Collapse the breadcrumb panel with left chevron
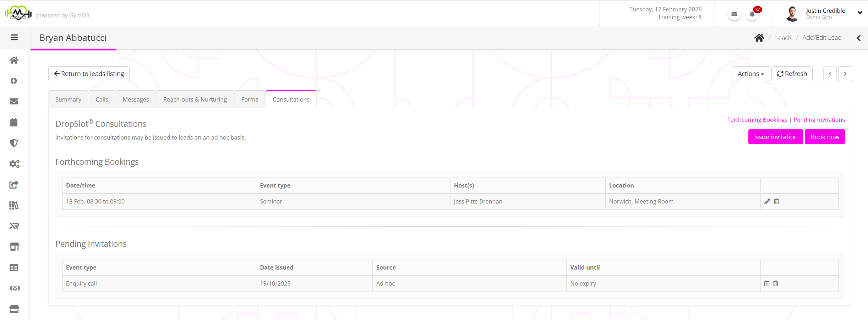The image size is (868, 320). click(x=858, y=38)
